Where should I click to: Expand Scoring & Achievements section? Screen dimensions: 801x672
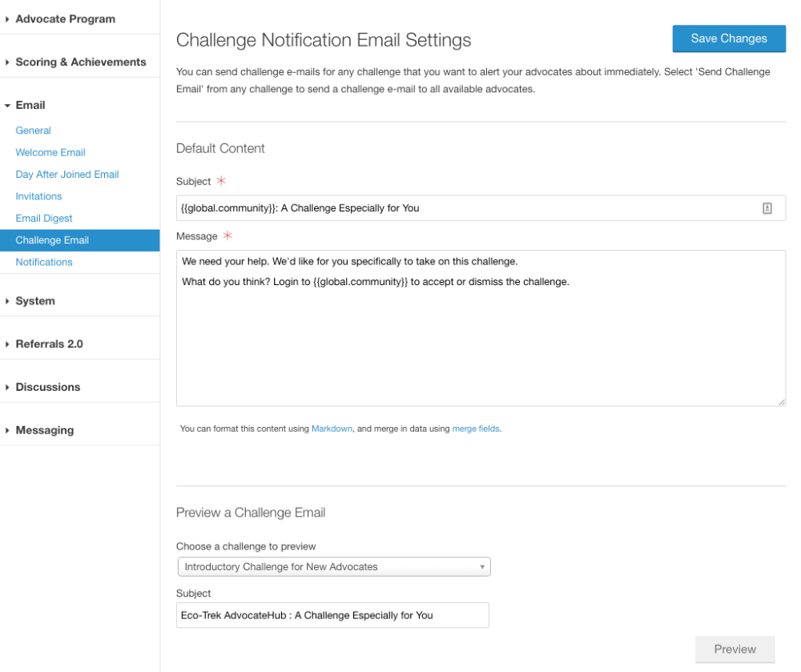(x=80, y=62)
